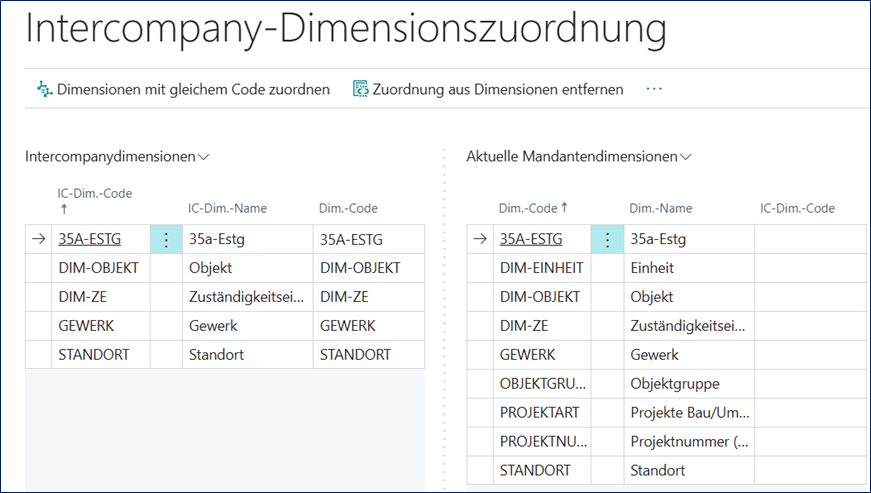
Task: Click the empty IC-Dim.-Code cell for DIM-EINHEIT
Action: 809,268
